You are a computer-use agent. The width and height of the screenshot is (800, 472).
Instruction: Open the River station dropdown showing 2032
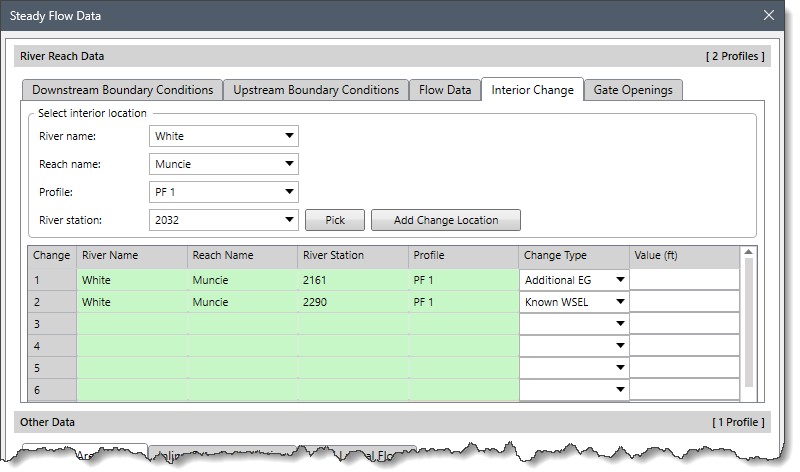coord(224,220)
